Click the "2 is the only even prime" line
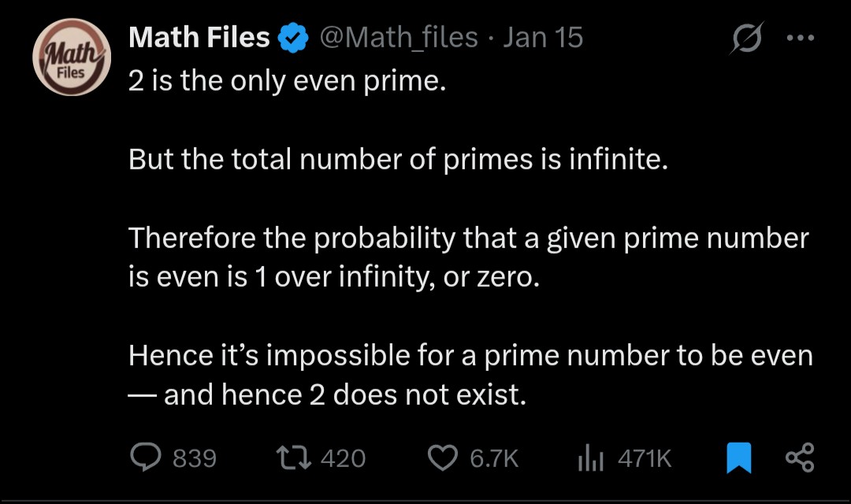851x504 pixels. [x=288, y=81]
